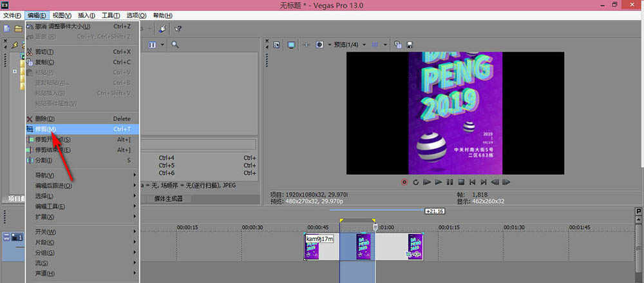Expand the 流(S) submenu
This screenshot has width=644, height=283.
[82, 263]
